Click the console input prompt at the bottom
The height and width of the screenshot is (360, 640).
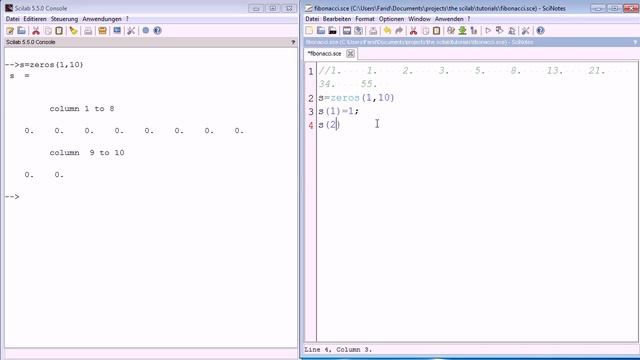pyautogui.click(x=12, y=197)
